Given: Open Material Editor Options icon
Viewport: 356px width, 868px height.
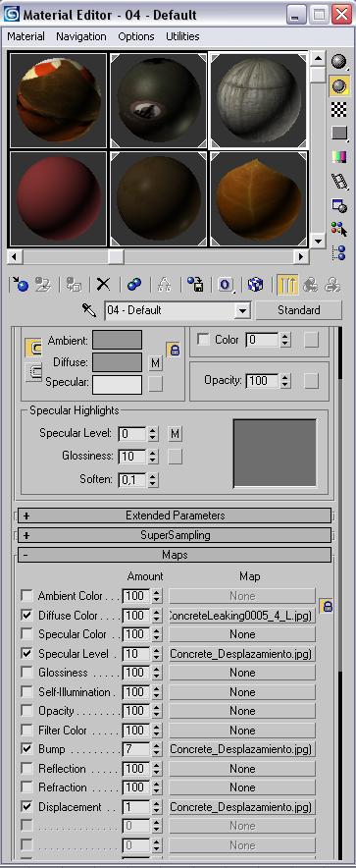Looking at the screenshot, I should (x=338, y=205).
